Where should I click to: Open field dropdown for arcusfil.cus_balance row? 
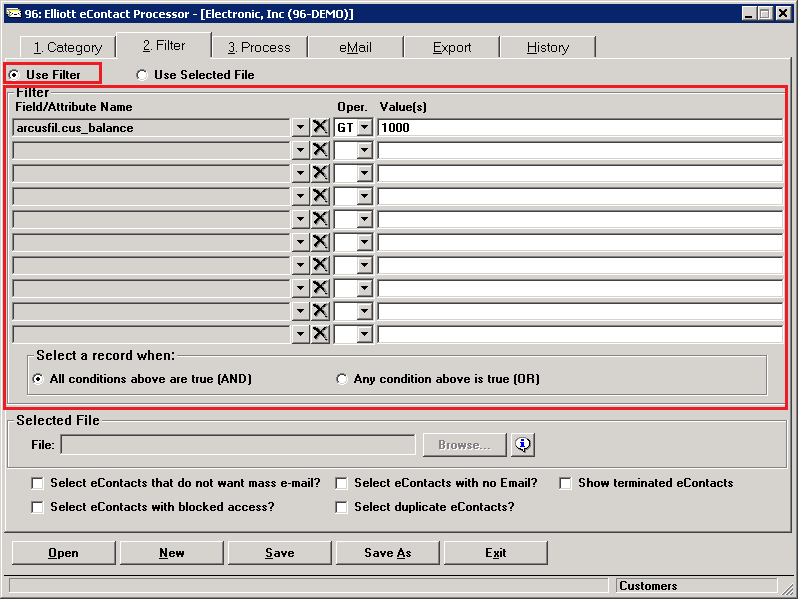[301, 127]
